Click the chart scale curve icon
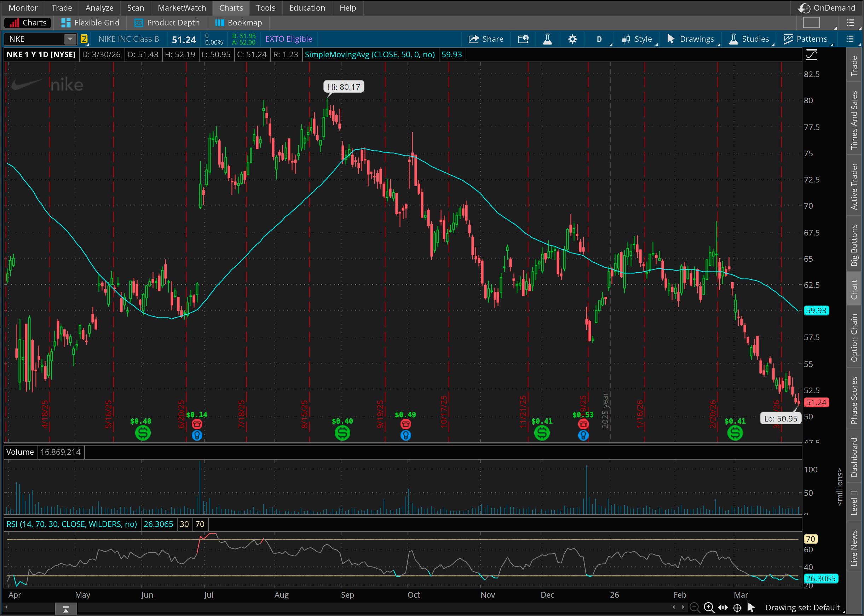 coord(811,55)
